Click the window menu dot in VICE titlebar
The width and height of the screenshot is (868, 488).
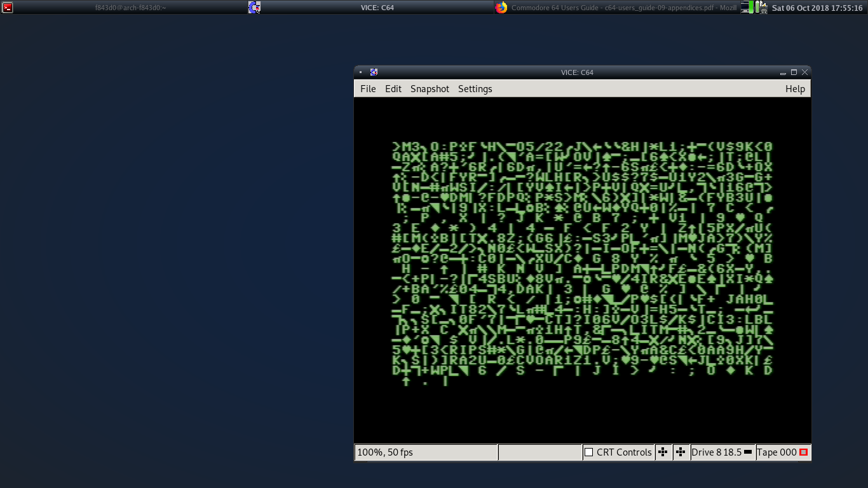[360, 72]
